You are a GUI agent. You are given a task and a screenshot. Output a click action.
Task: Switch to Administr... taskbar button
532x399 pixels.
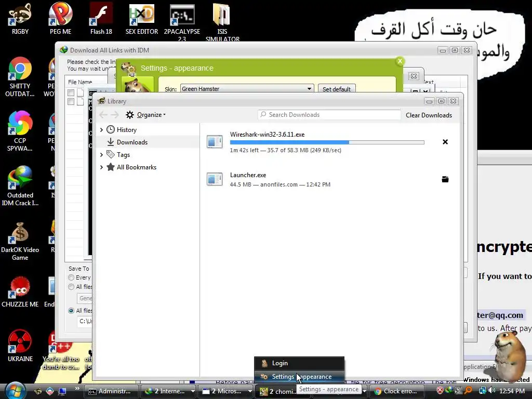coord(112,391)
